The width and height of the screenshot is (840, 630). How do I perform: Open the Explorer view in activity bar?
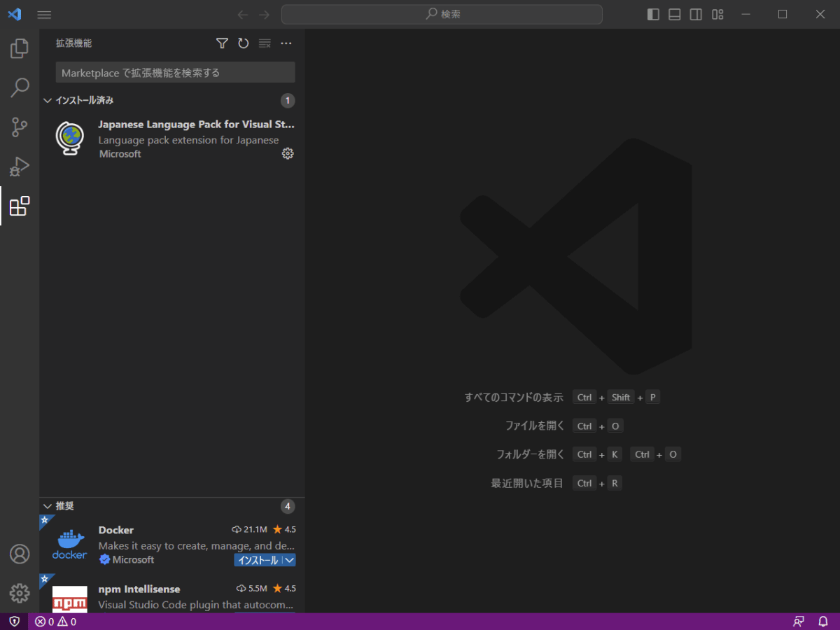(x=20, y=48)
